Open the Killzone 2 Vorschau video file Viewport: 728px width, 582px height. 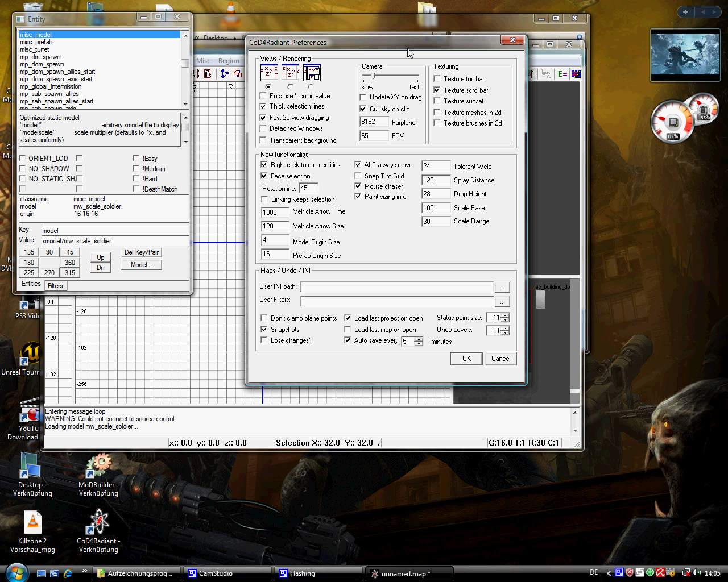tap(32, 531)
